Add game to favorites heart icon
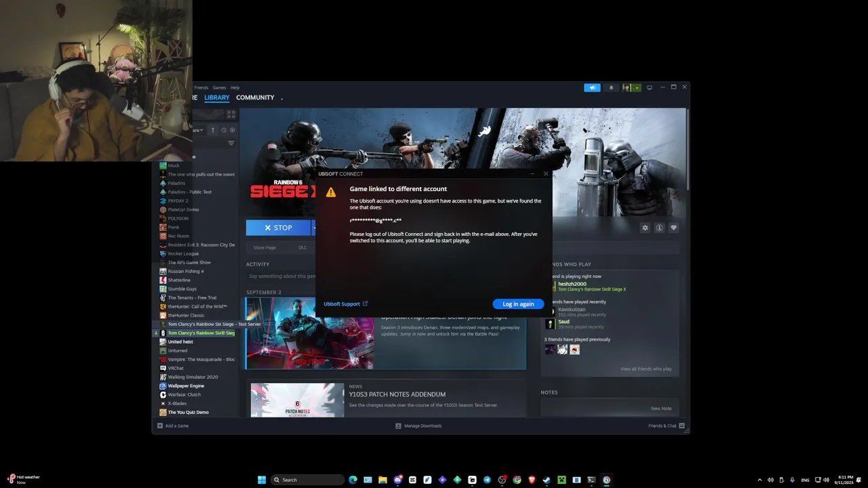This screenshot has width=868, height=488. pyautogui.click(x=673, y=228)
